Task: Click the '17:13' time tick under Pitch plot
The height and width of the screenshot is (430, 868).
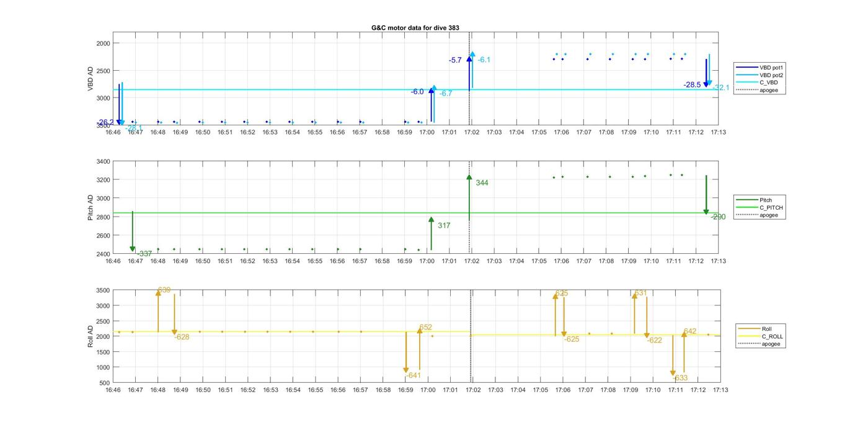Action: (719, 261)
